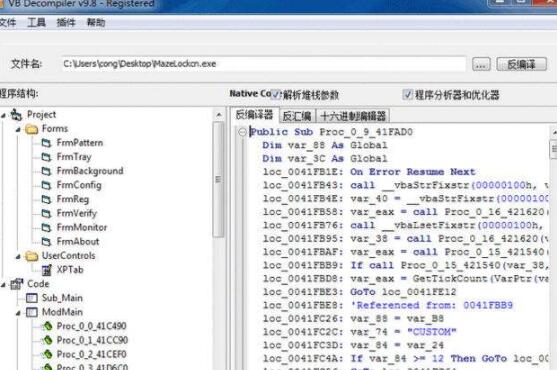Toggle the analyzer and optimizer checkbox

click(407, 94)
